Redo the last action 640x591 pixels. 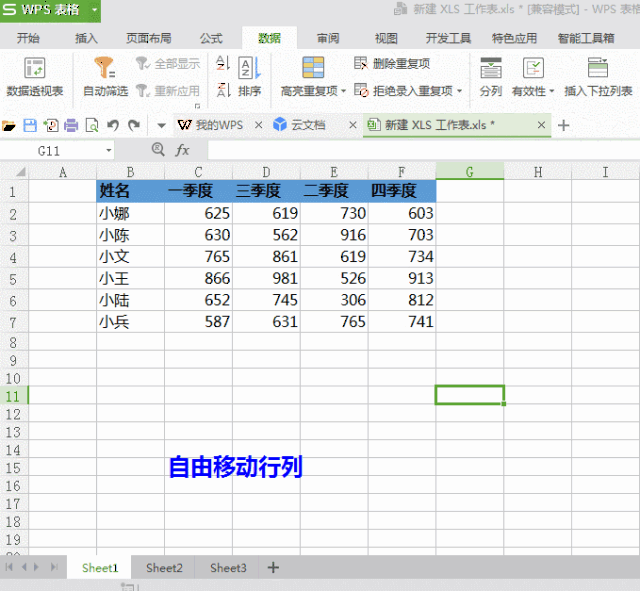click(134, 125)
